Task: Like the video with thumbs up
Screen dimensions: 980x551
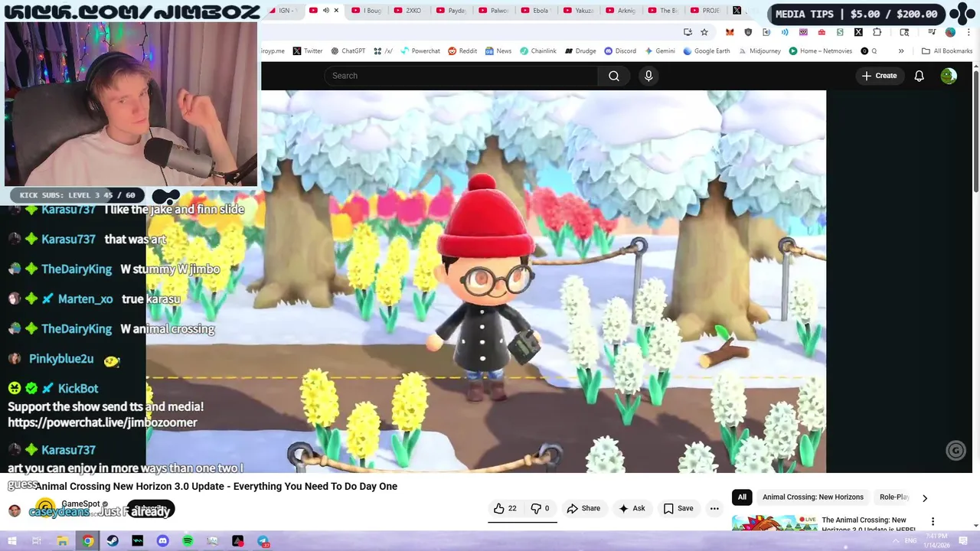Action: [x=505, y=508]
